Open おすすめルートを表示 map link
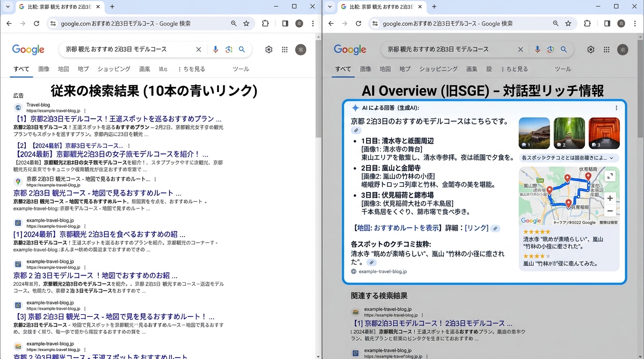Image resolution: width=644 pixels, height=359 pixels. tap(406, 228)
